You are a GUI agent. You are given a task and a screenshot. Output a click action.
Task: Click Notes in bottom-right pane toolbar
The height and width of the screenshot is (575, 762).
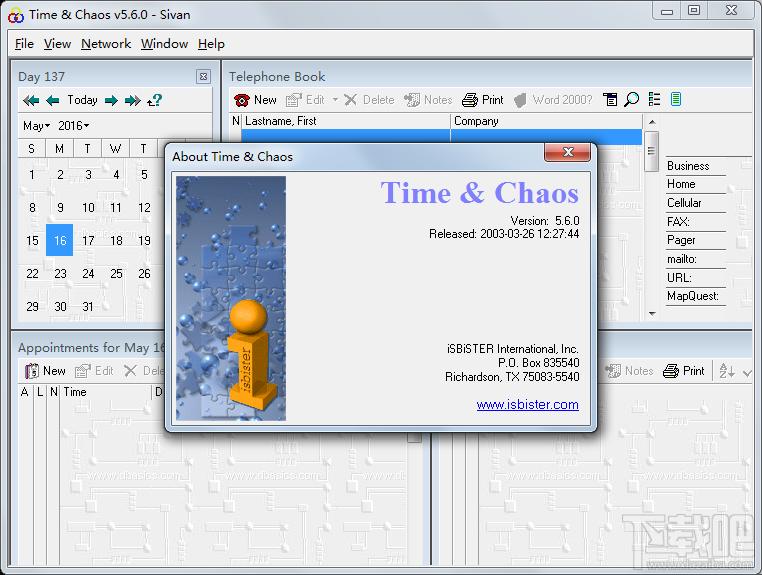coord(629,371)
